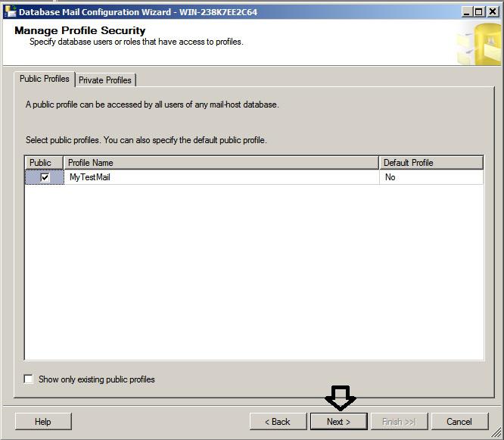This screenshot has width=504, height=440.
Task: Go back with the Back button
Action: pyautogui.click(x=278, y=422)
